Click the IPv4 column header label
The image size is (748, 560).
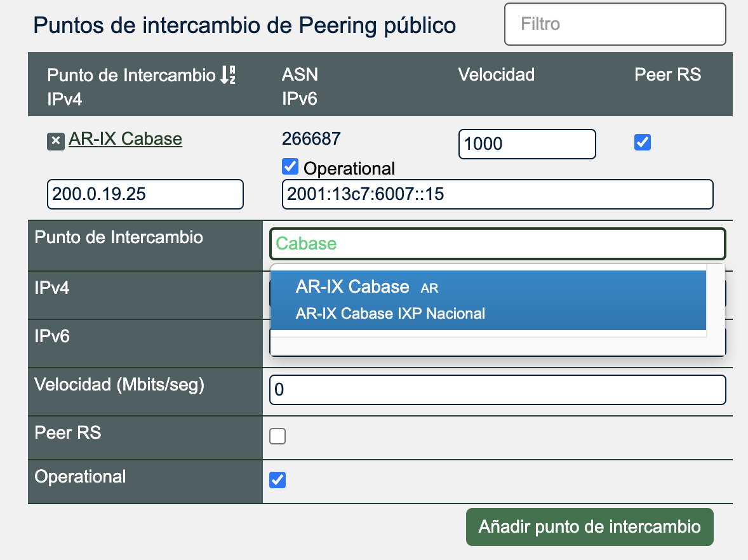coord(65,99)
